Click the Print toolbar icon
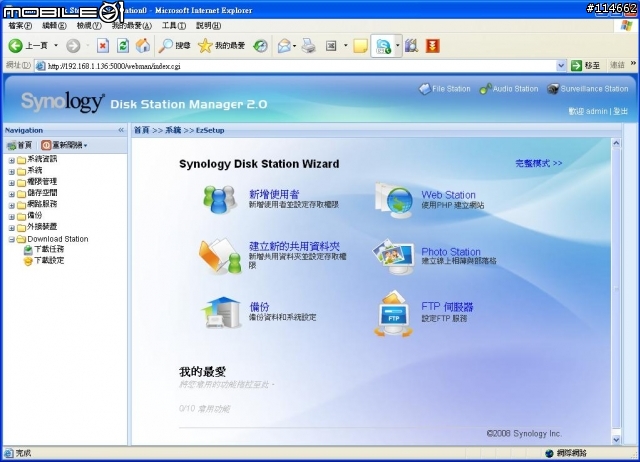The image size is (640, 462). pyautogui.click(x=309, y=46)
